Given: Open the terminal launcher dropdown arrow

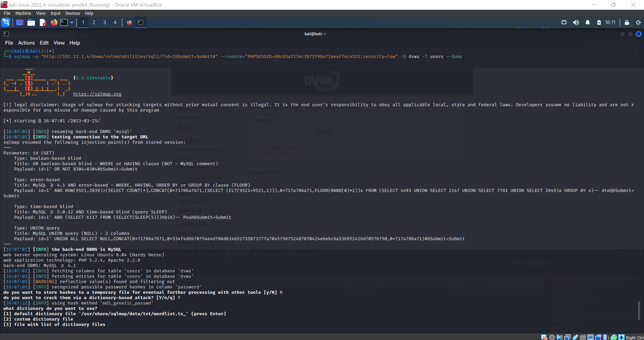Looking at the screenshot, I should (71, 22).
